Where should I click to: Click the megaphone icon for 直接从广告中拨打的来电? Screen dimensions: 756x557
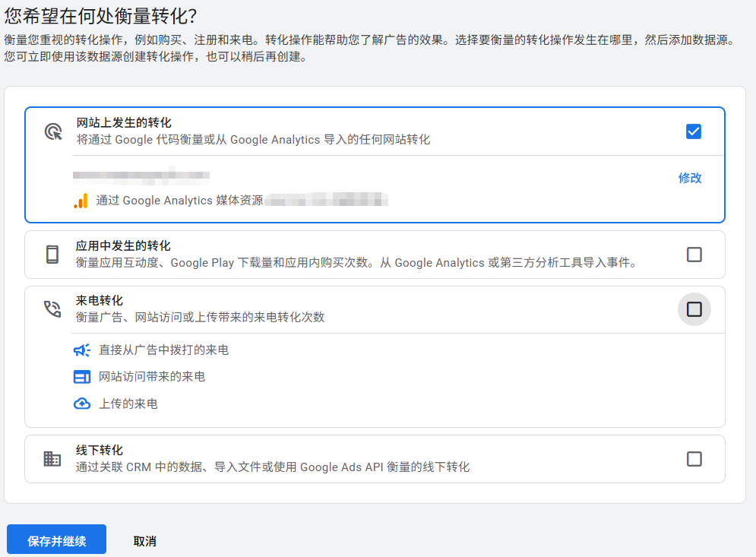tap(84, 350)
